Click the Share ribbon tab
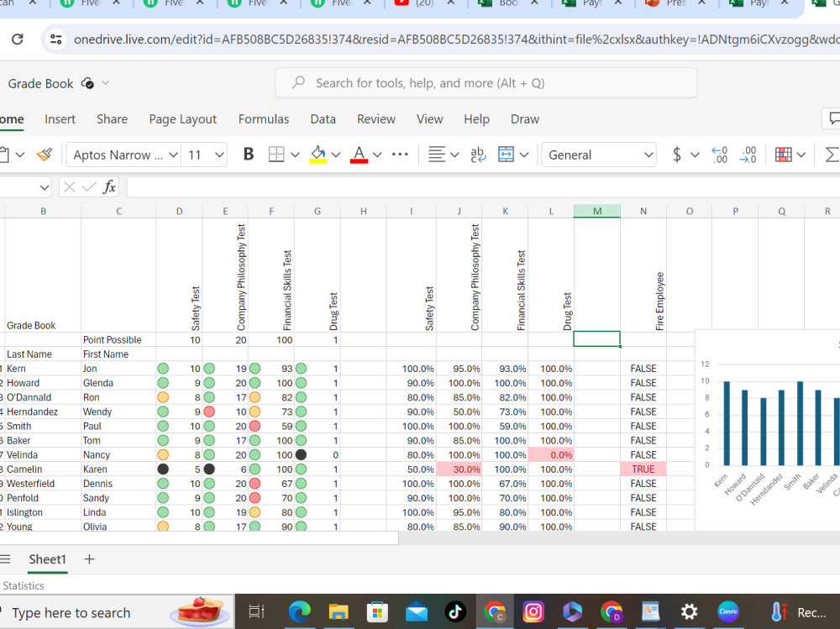 (112, 119)
